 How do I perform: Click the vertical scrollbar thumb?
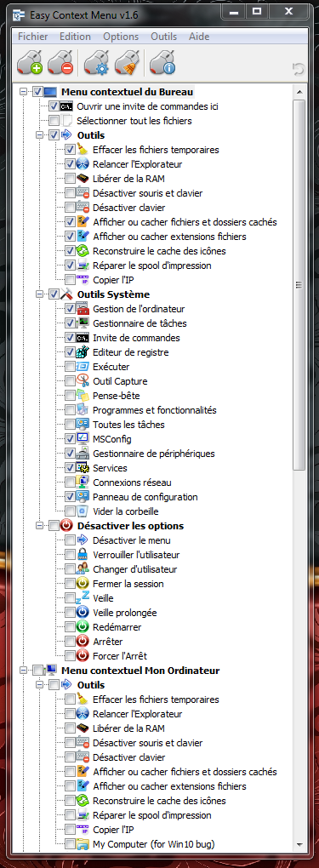[299, 285]
